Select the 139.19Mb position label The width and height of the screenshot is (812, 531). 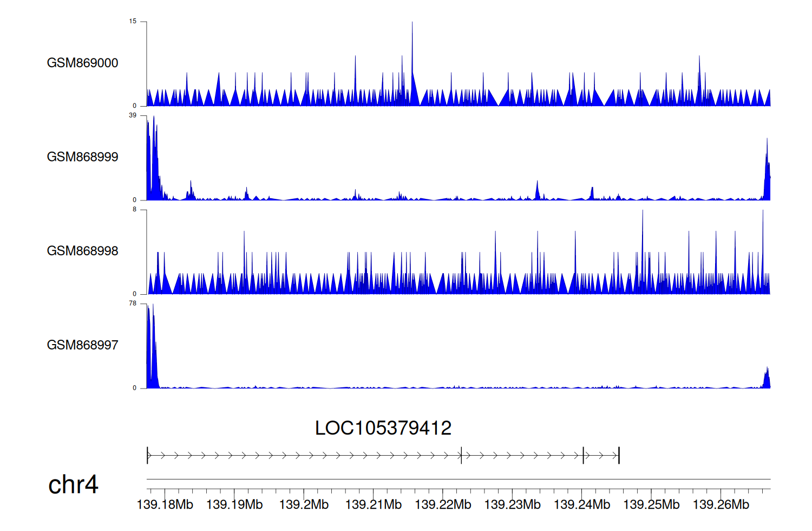point(234,504)
